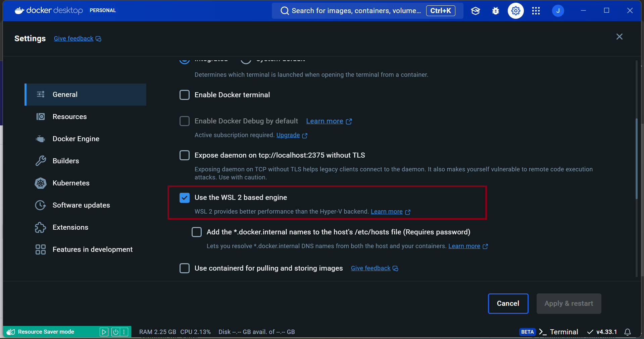The width and height of the screenshot is (644, 339).
Task: Check Add *.docker.internal names to hosts file
Action: [x=197, y=232]
